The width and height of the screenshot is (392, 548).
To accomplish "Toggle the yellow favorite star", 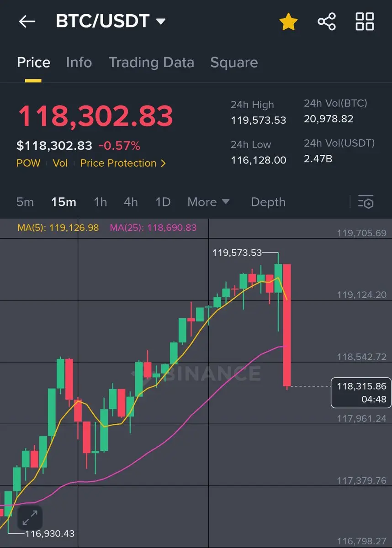I will click(289, 21).
